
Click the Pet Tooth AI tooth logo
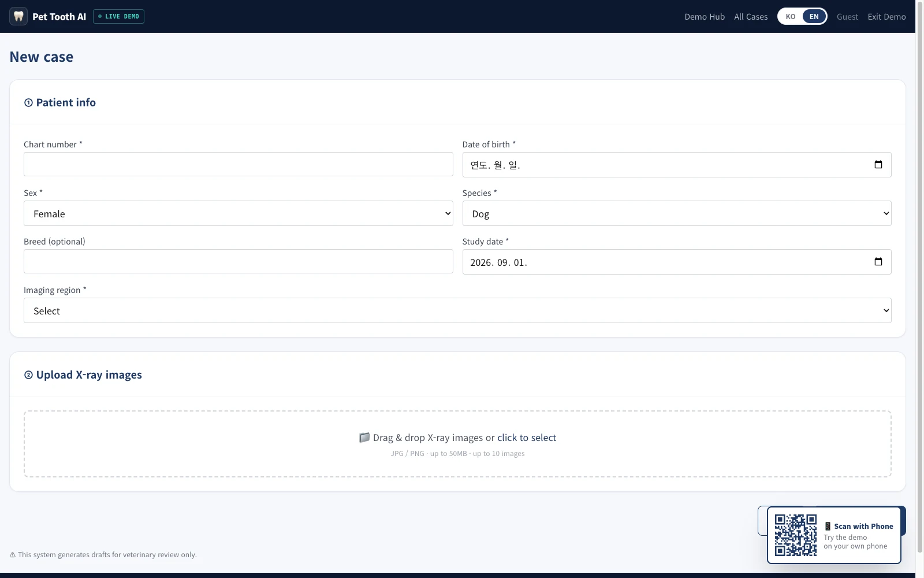[x=18, y=16]
